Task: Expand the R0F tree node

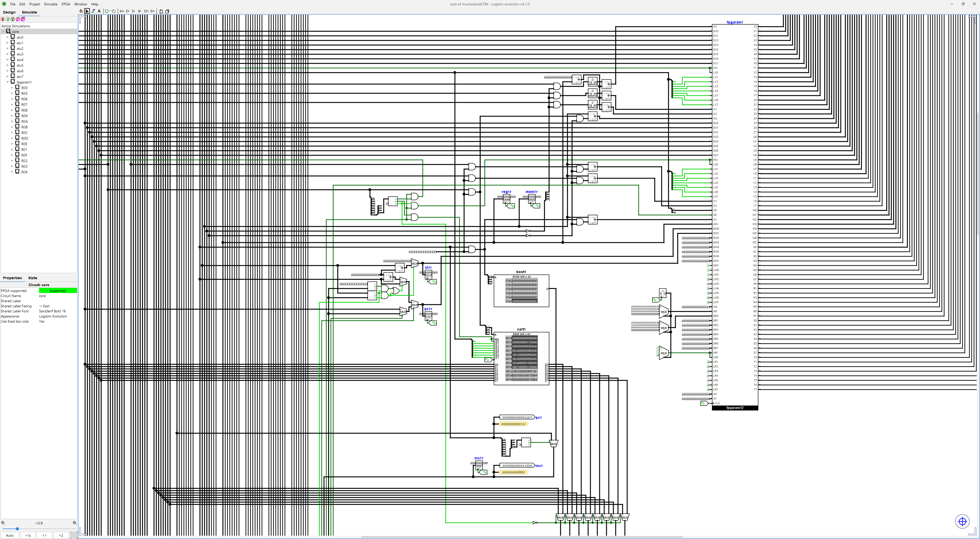Action: coord(12,155)
